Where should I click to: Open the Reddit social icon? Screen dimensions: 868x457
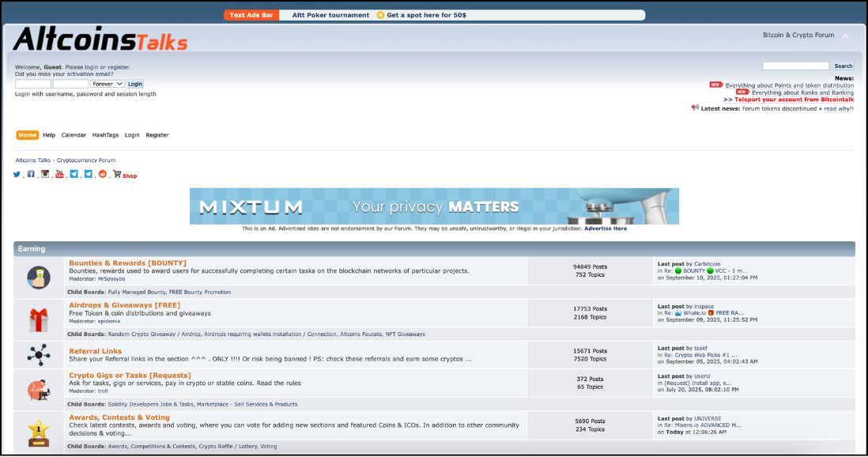click(103, 174)
